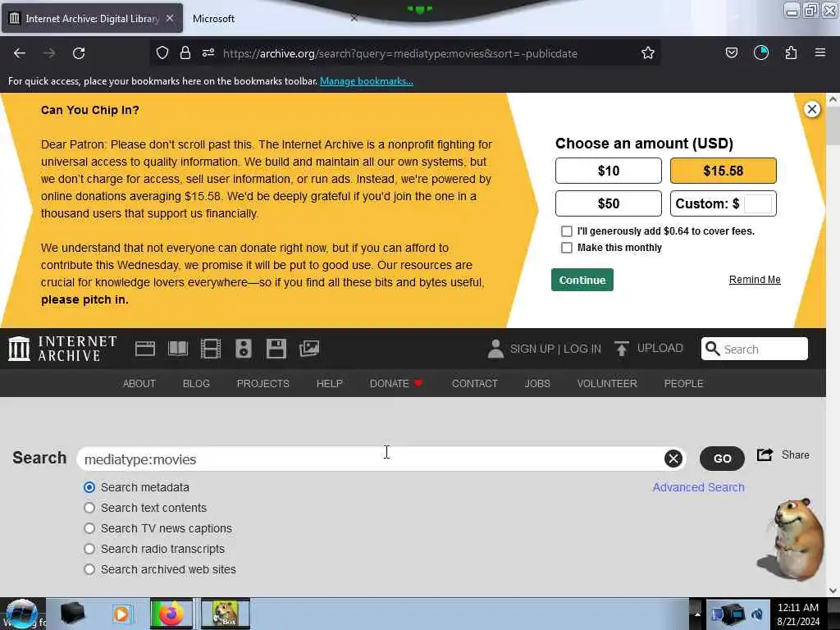Screen dimensions: 840x630
Task: Select Search TV news captions
Action: coord(89,528)
